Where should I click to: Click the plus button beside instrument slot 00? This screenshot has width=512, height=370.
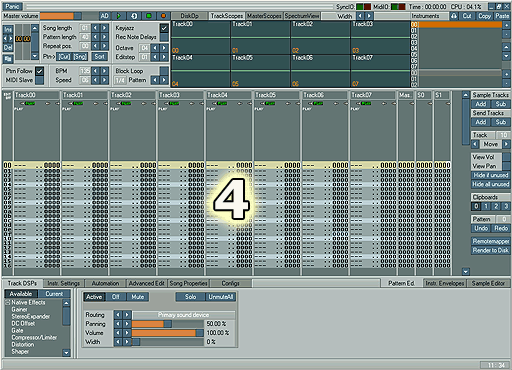[x=506, y=25]
